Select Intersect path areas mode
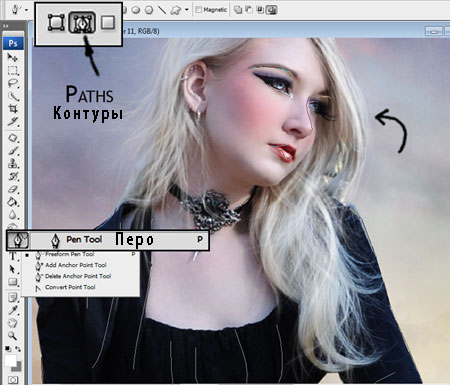Screen dimensions: 450x385 [x=260, y=10]
